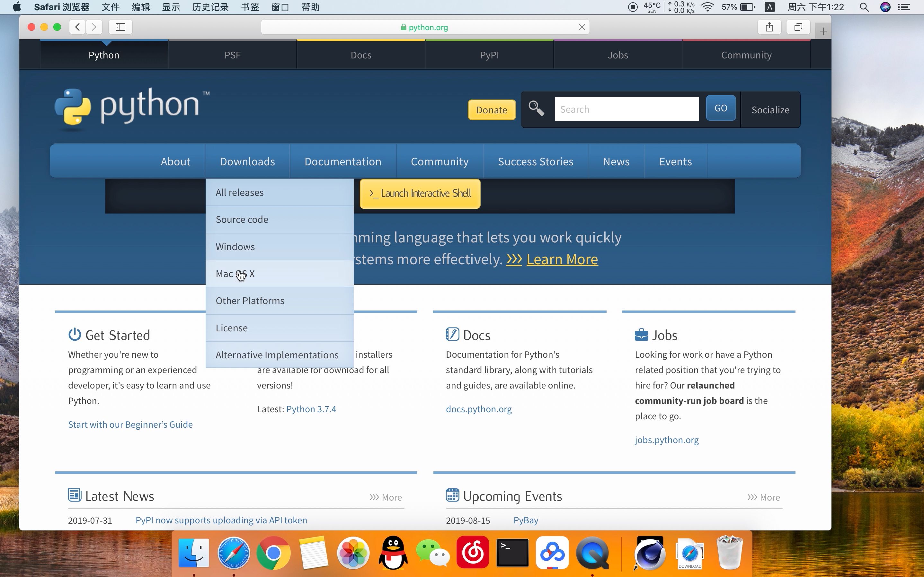Open Terminal from the Dock
The width and height of the screenshot is (924, 577).
click(x=512, y=553)
